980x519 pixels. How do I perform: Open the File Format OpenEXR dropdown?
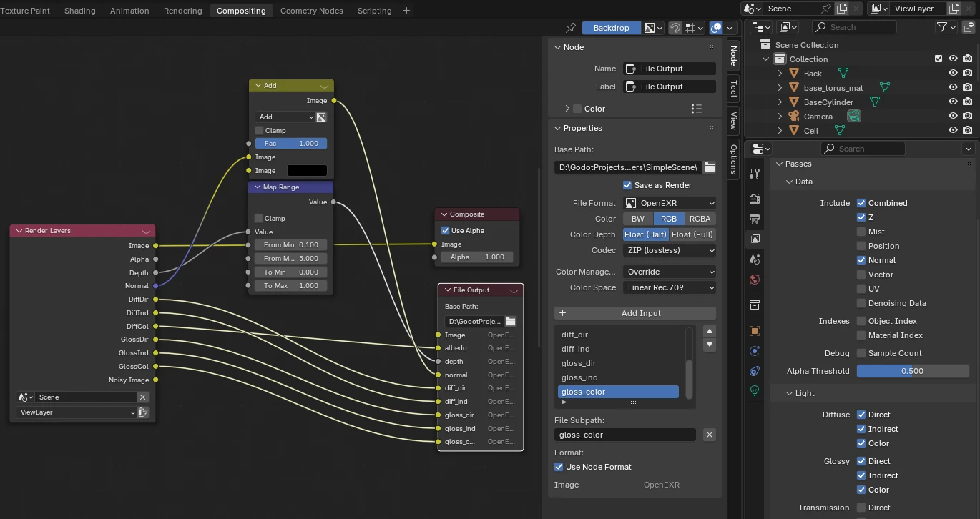(x=670, y=203)
